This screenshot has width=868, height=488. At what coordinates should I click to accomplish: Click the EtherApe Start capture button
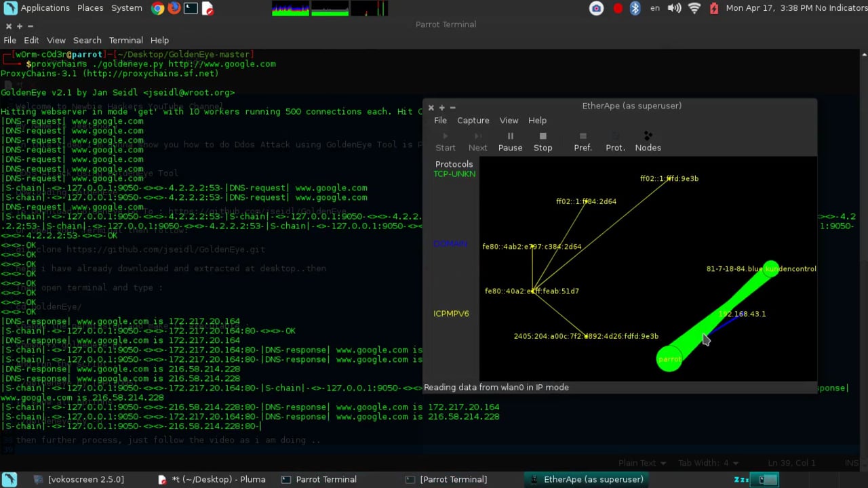point(446,142)
